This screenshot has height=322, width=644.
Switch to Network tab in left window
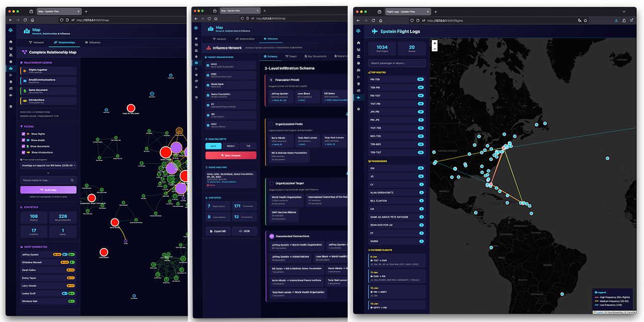coord(37,43)
